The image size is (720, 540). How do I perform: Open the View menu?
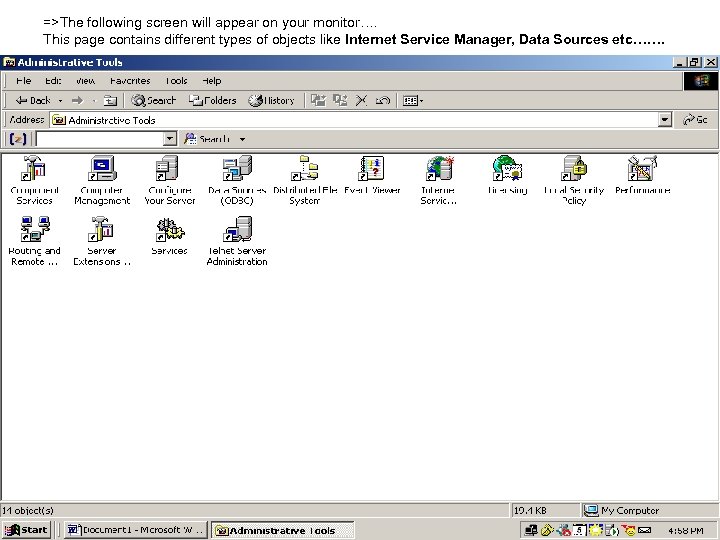[x=85, y=81]
